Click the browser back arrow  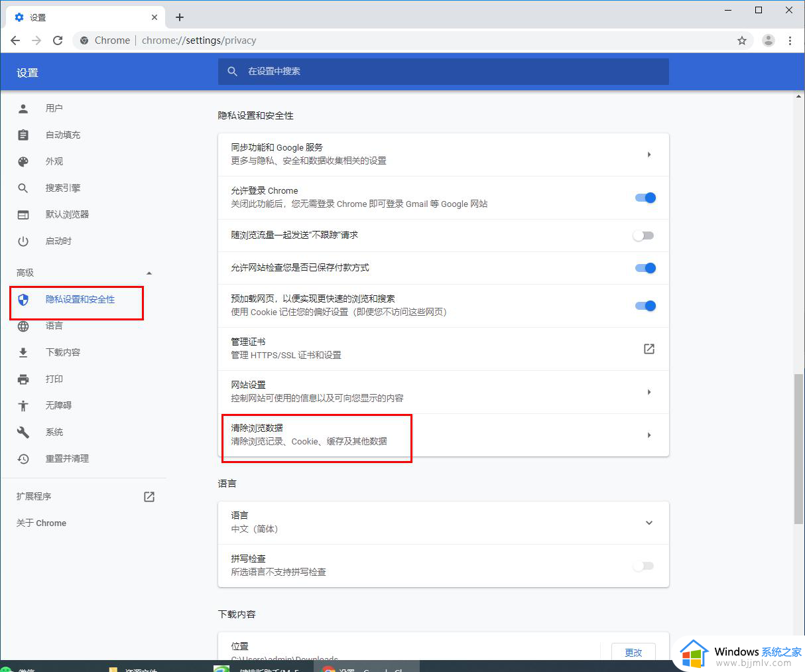pos(15,40)
